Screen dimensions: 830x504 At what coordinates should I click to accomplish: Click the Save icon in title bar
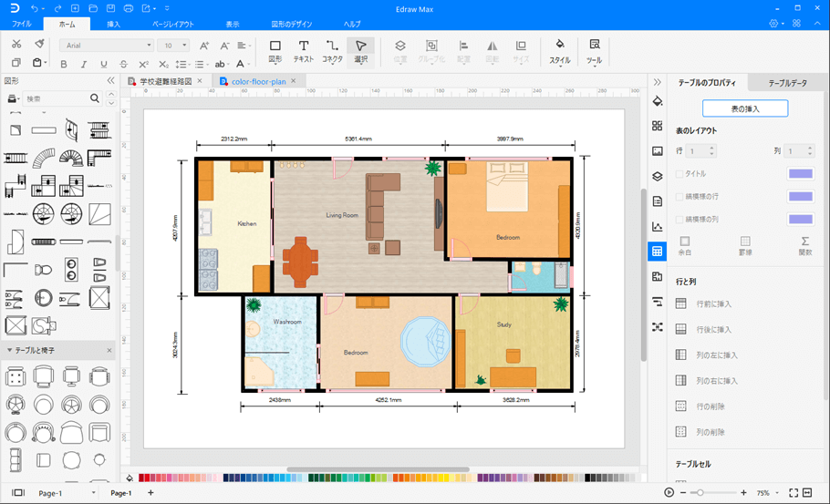(x=110, y=8)
